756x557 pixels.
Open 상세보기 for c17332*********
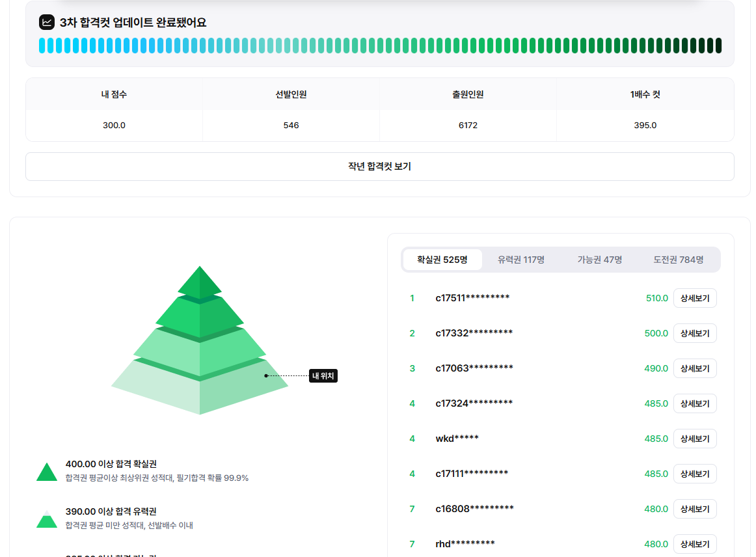(695, 333)
